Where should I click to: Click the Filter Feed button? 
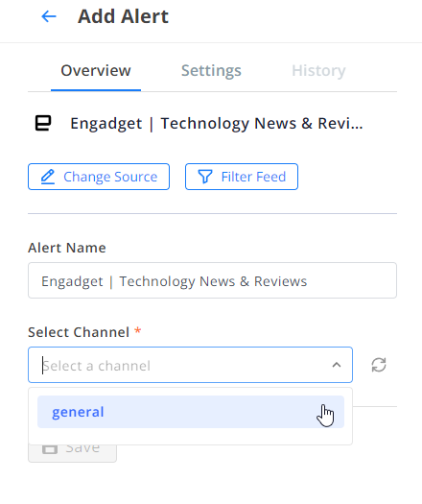pyautogui.click(x=242, y=177)
